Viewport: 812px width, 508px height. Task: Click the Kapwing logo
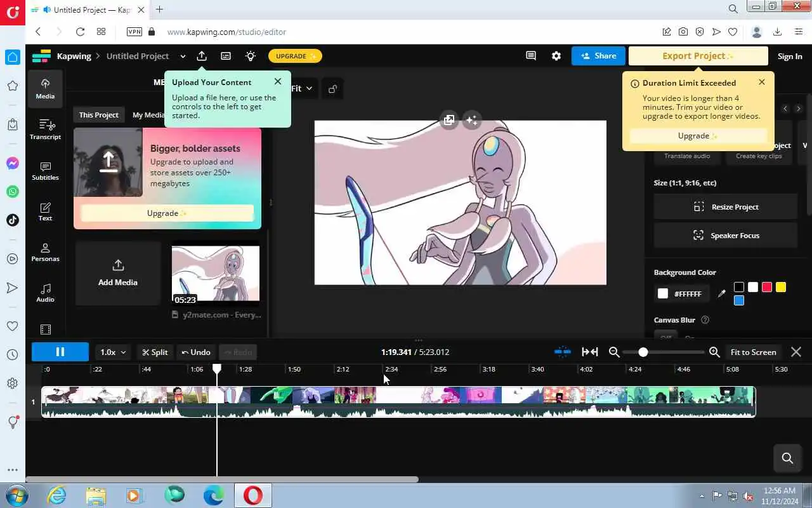coord(41,56)
